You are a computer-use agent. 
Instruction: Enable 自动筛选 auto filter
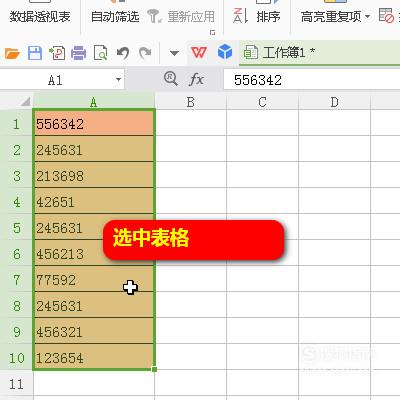(115, 16)
